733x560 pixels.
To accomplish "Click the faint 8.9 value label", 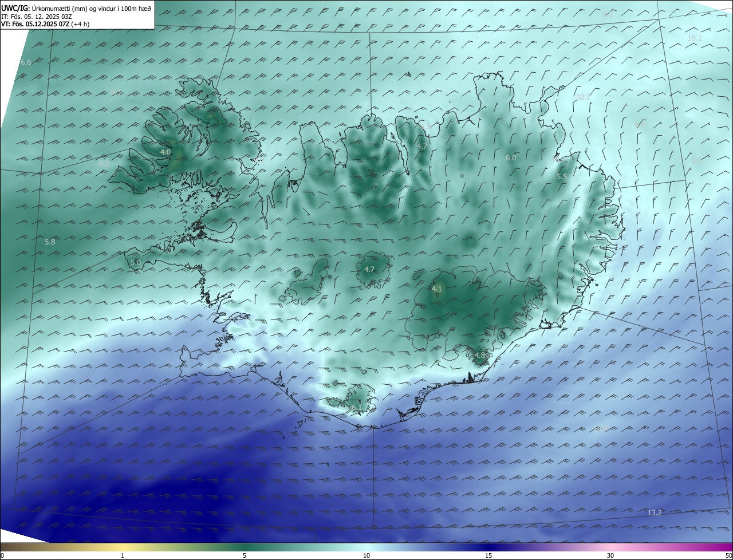I will pos(640,124).
